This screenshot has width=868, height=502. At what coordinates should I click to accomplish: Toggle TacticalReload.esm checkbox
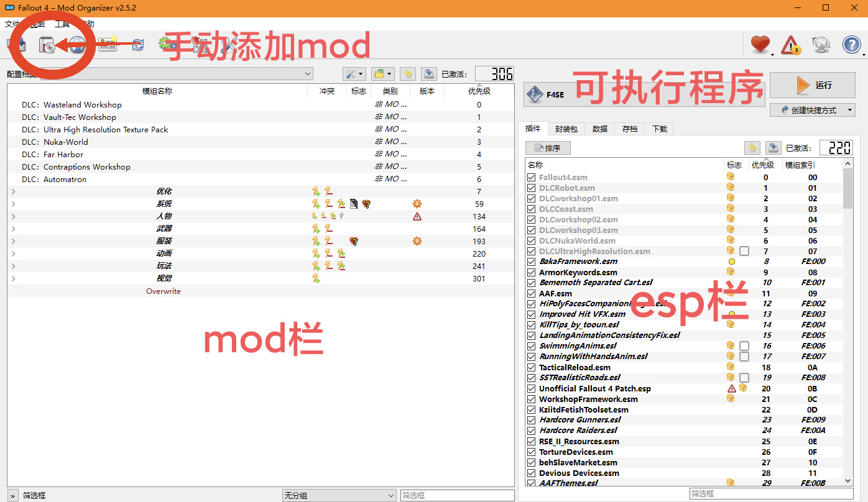click(531, 367)
